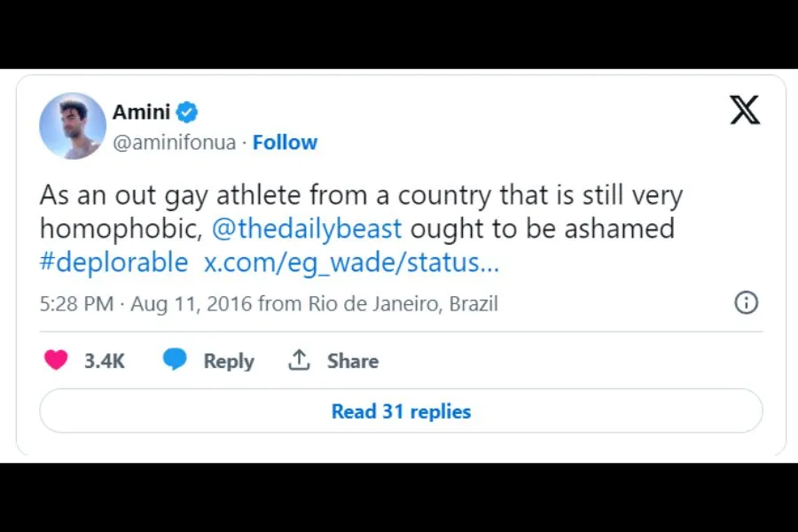Click the share upload arrow icon
Viewport: 798px width, 532px height.
pyautogui.click(x=299, y=360)
